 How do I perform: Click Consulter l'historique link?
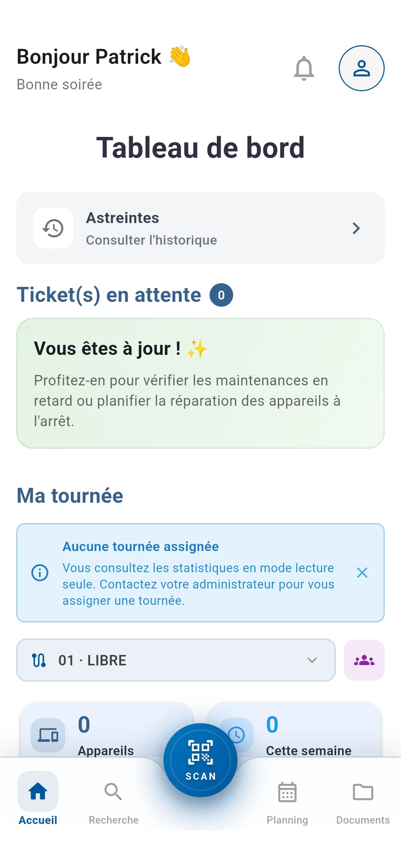151,240
